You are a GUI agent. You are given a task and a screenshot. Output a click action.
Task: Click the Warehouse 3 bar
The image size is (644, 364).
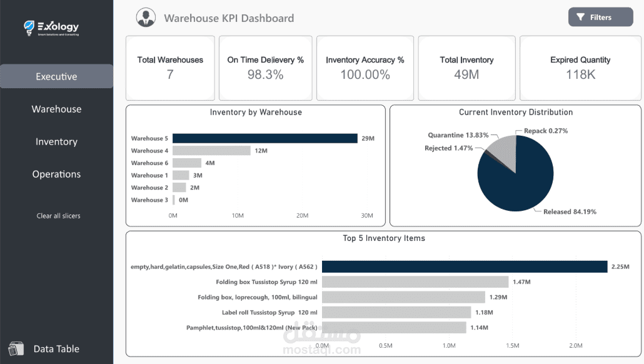174,200
